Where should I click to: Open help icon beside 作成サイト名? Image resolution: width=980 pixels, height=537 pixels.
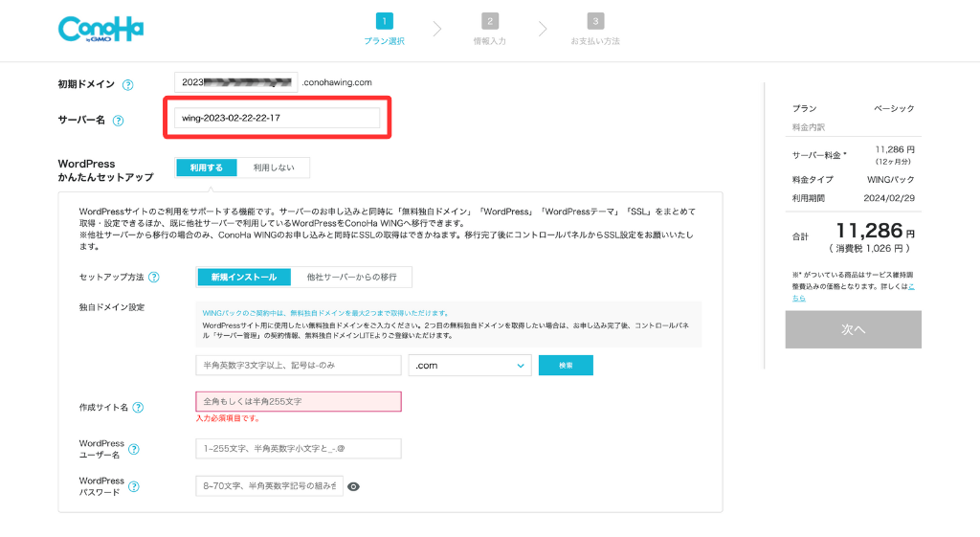(x=138, y=408)
